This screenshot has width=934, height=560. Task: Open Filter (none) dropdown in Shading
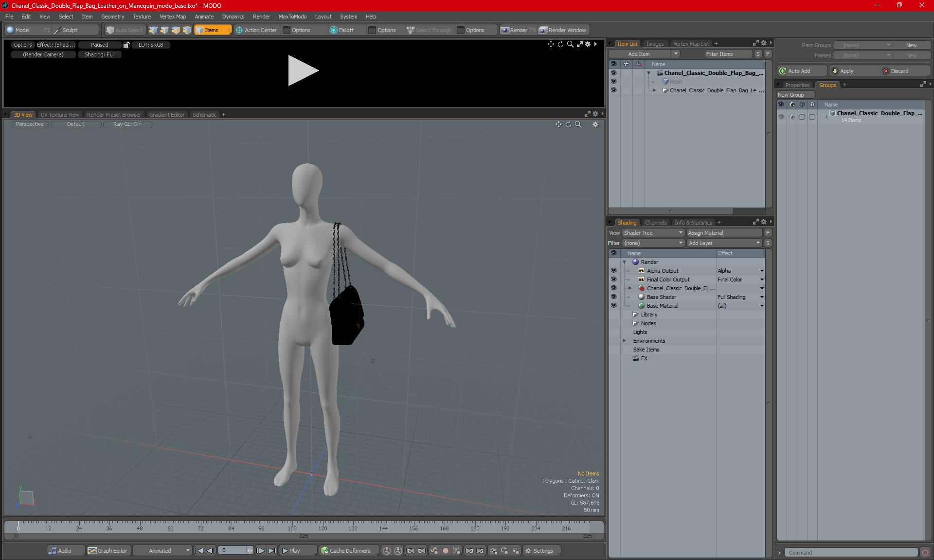point(653,243)
